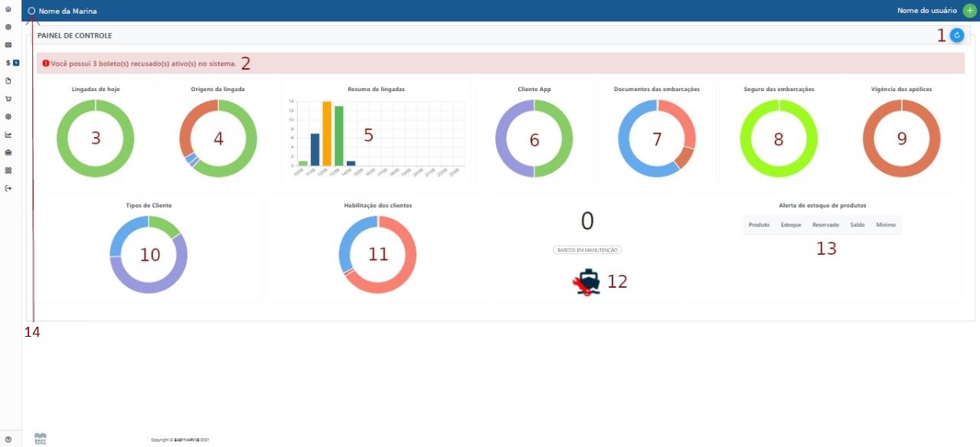The width and height of the screenshot is (980, 447).
Task: Click the blue refresh dashboard button
Action: [956, 35]
